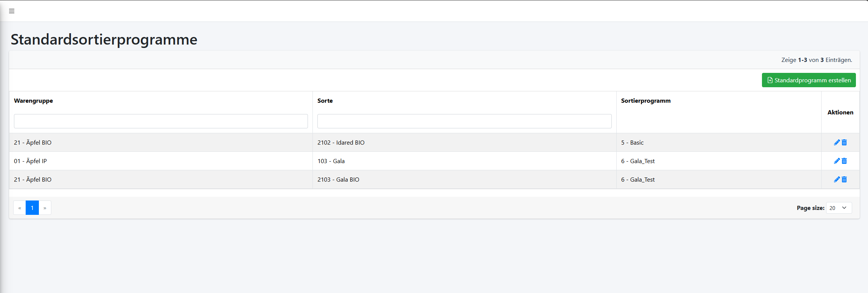
Task: Select the 5 - Basic Sortierprogramm cell
Action: coord(632,142)
